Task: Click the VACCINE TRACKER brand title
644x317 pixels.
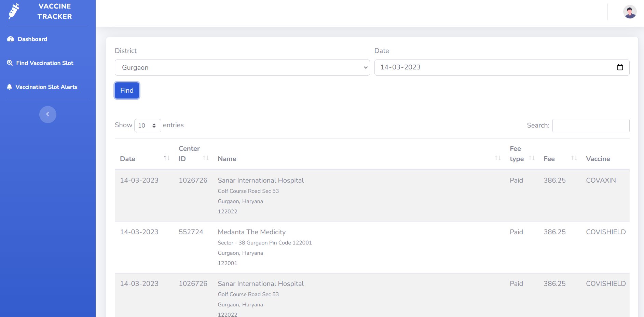Action: pyautogui.click(x=55, y=11)
